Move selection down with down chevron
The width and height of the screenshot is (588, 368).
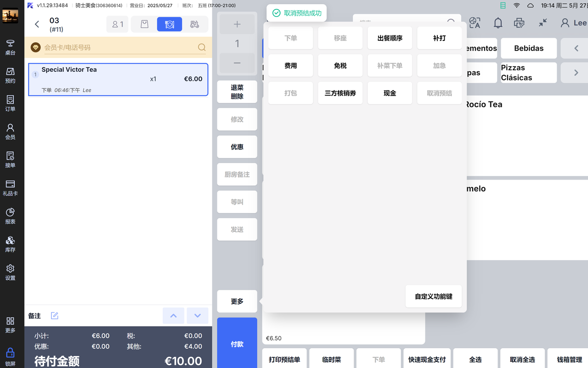click(198, 316)
